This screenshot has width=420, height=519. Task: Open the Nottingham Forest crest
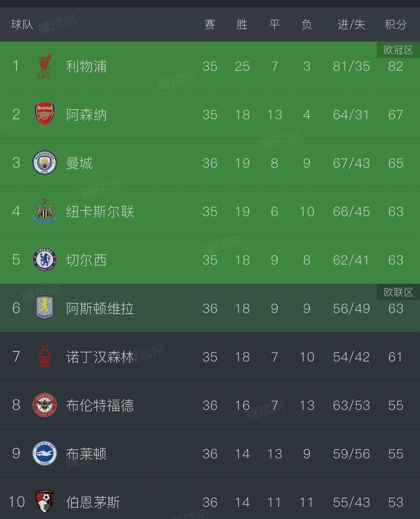click(45, 356)
